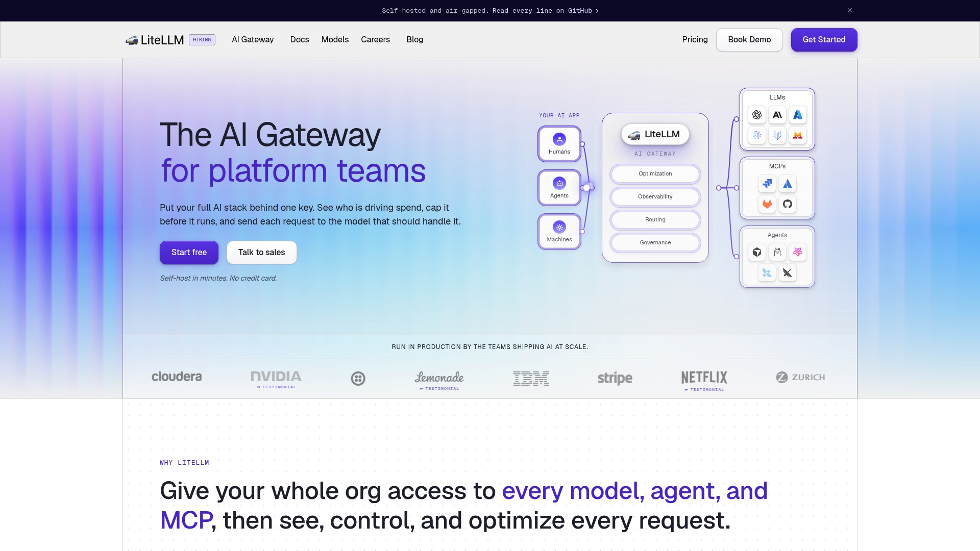
Task: Click the Azure logo in LLMs
Action: [x=798, y=115]
